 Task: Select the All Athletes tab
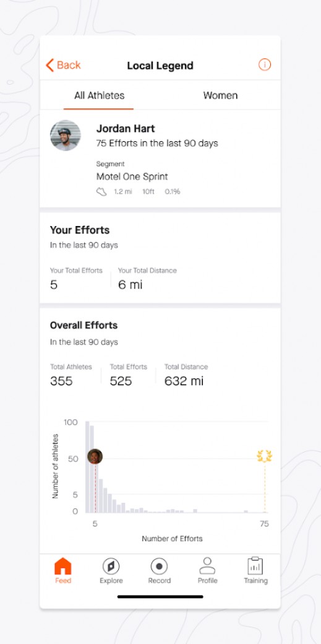(100, 95)
